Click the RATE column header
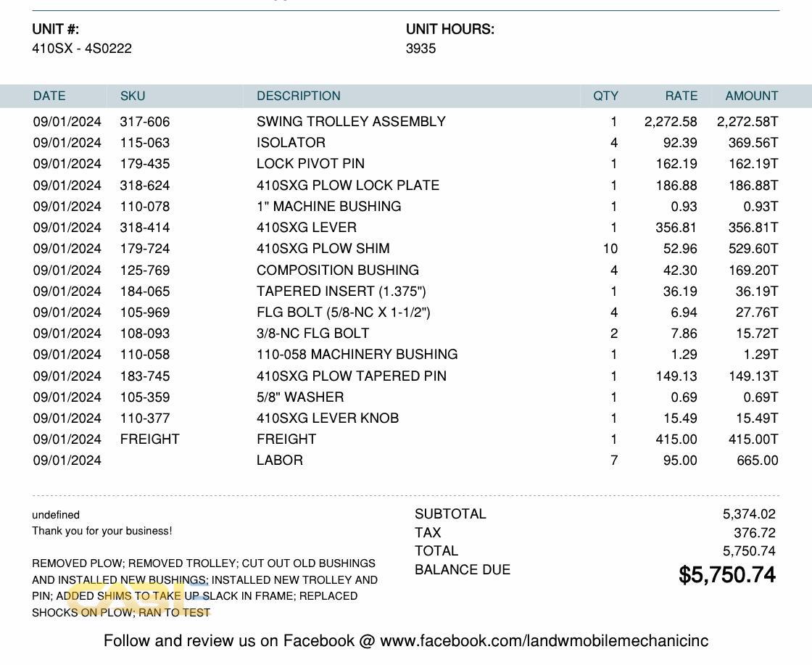The image size is (812, 665). pyautogui.click(x=681, y=96)
